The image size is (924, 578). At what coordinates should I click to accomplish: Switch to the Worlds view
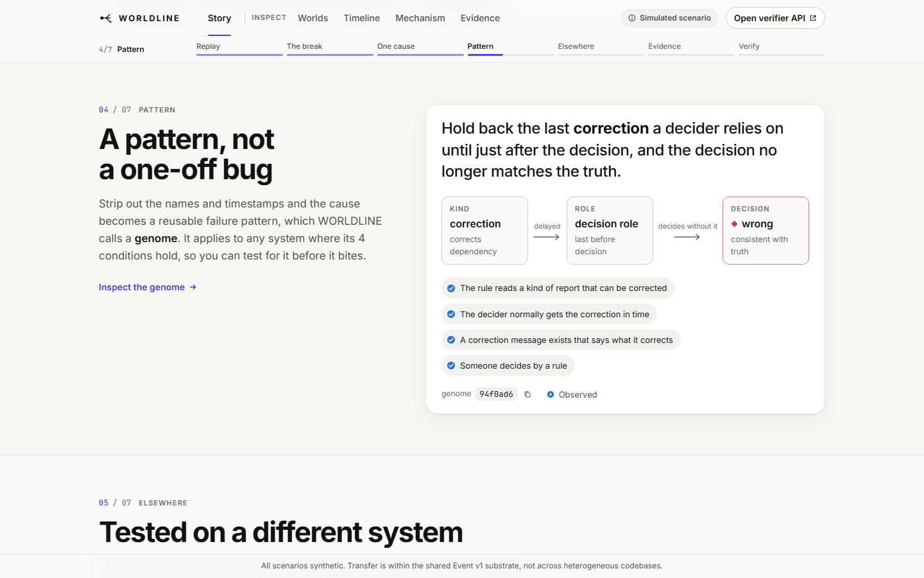312,18
